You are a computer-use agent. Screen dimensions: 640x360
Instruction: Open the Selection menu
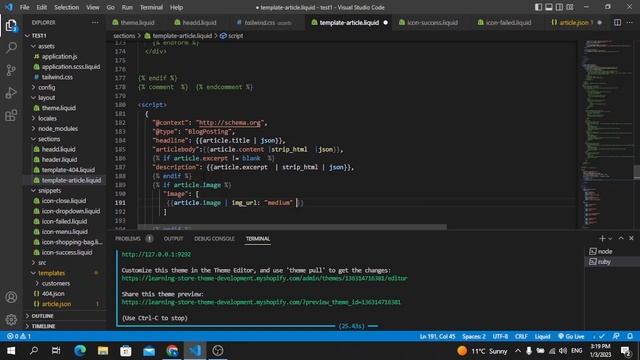tap(66, 7)
